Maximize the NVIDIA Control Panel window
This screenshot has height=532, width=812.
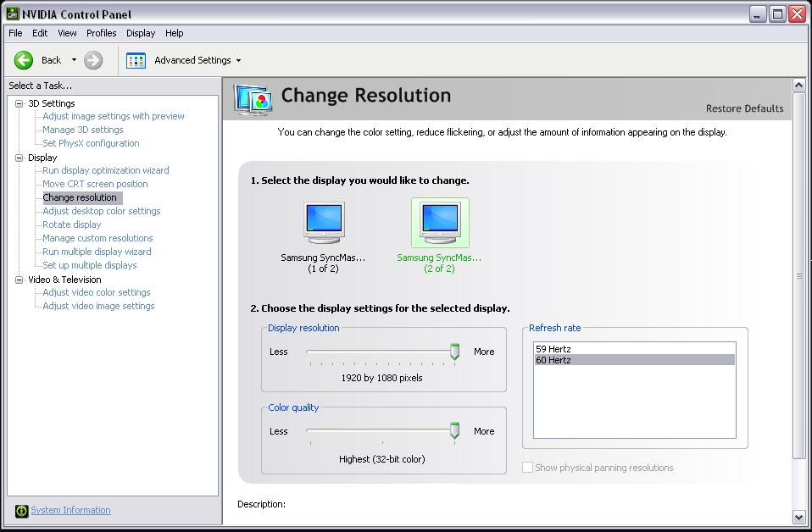(777, 14)
